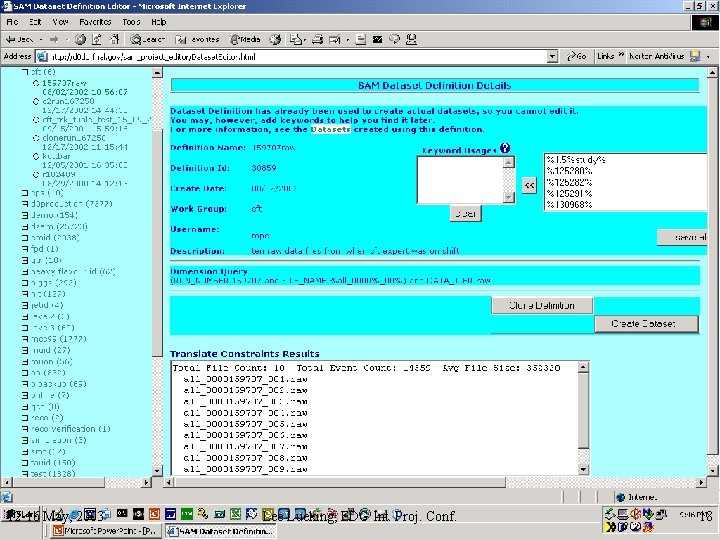Click the Norton AntiVirus toolbar icon
The height and width of the screenshot is (540, 720).
[695, 56]
